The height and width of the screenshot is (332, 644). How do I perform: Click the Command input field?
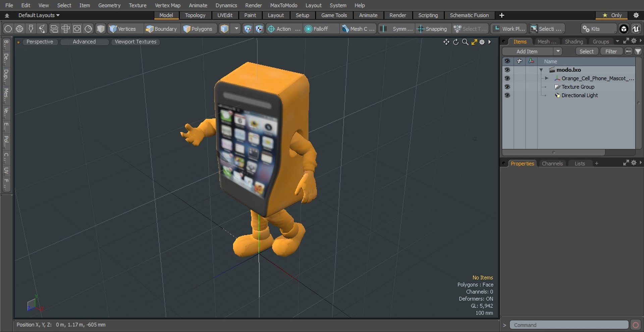click(x=569, y=325)
